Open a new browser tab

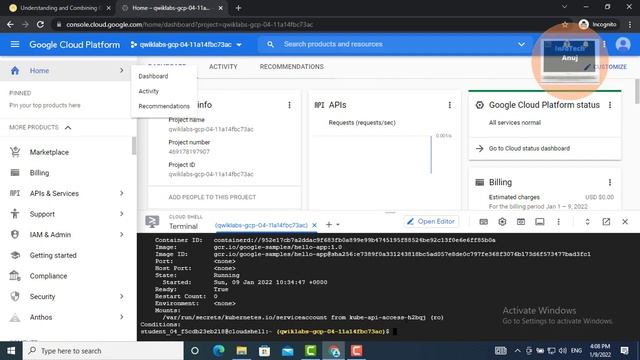click(239, 8)
